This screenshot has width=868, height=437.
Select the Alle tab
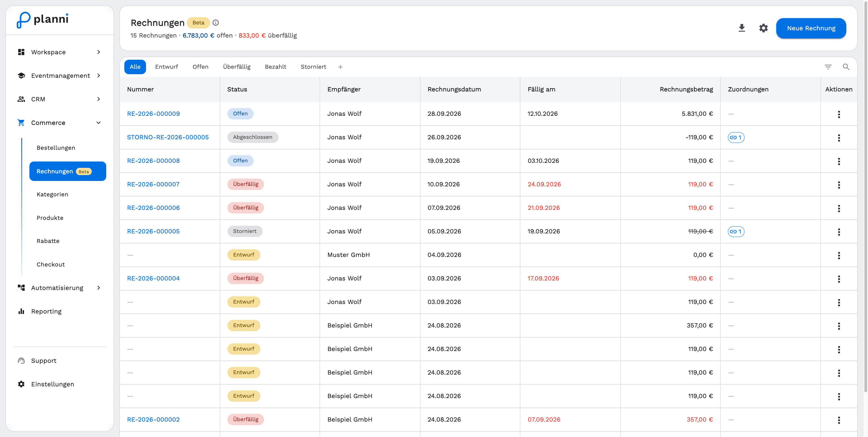[x=135, y=67]
